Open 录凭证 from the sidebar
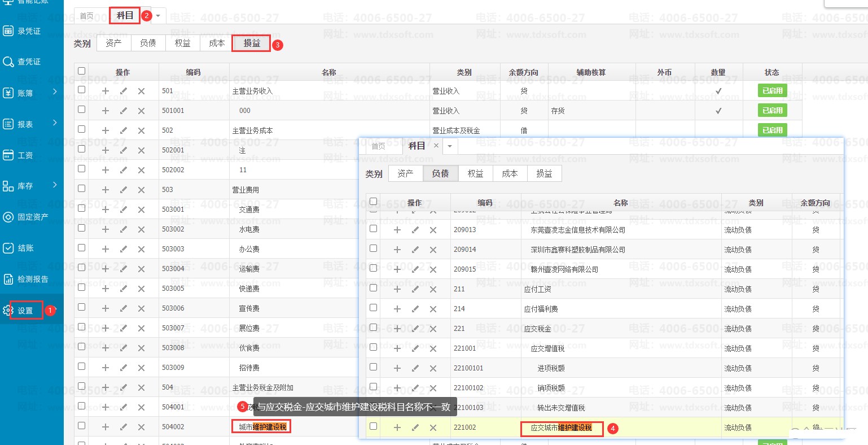Image resolution: width=868 pixels, height=445 pixels. [x=28, y=31]
